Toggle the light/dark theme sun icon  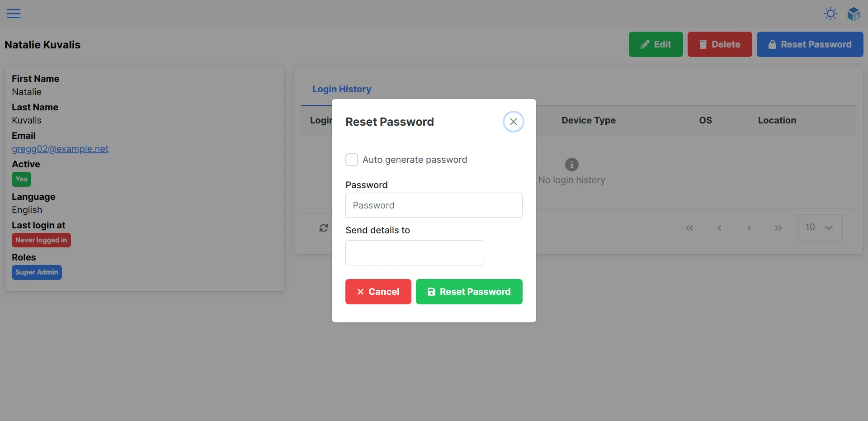[830, 14]
